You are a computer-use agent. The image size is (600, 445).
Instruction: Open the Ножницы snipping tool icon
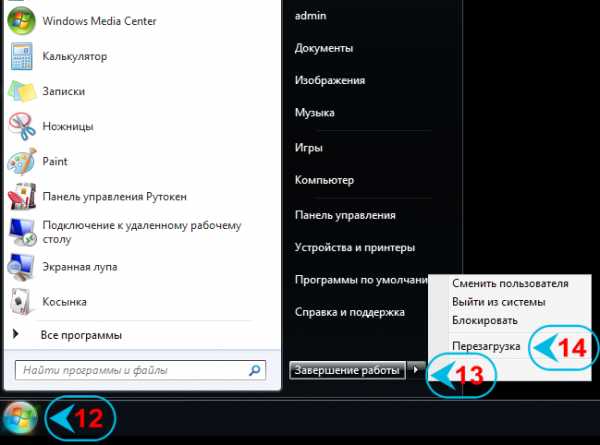(22, 127)
